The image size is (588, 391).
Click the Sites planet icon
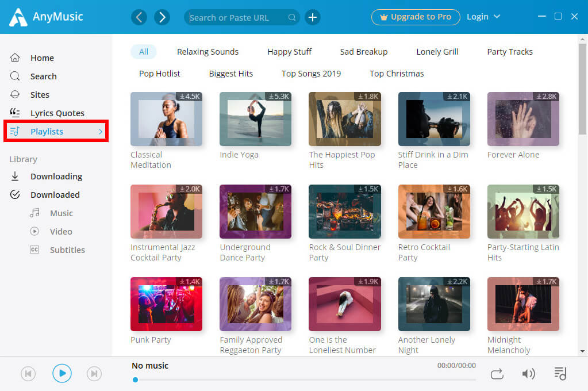click(x=15, y=94)
